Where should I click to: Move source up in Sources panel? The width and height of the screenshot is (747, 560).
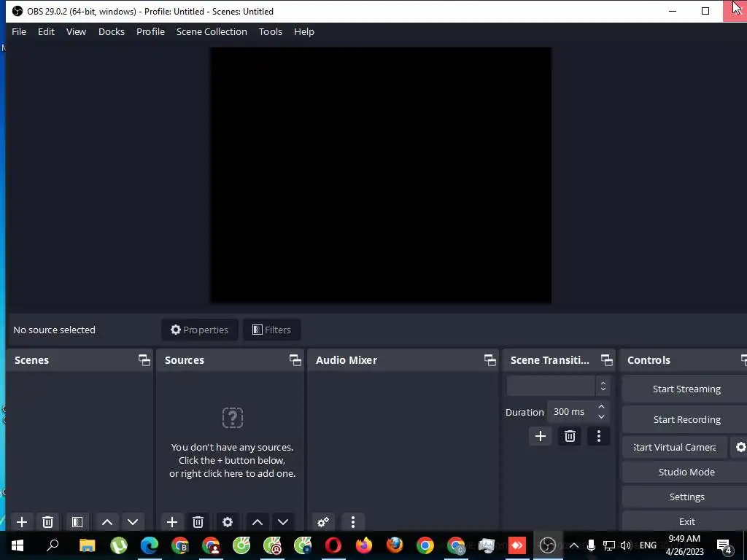click(258, 522)
